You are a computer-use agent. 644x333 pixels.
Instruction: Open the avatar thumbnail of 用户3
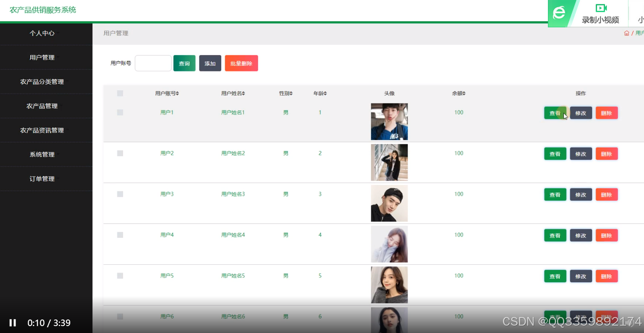click(x=389, y=203)
